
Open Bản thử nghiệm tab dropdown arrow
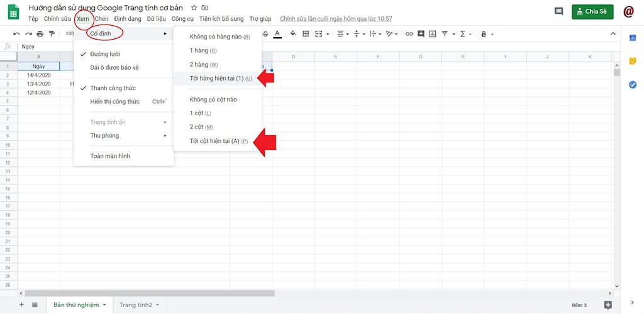tap(104, 305)
